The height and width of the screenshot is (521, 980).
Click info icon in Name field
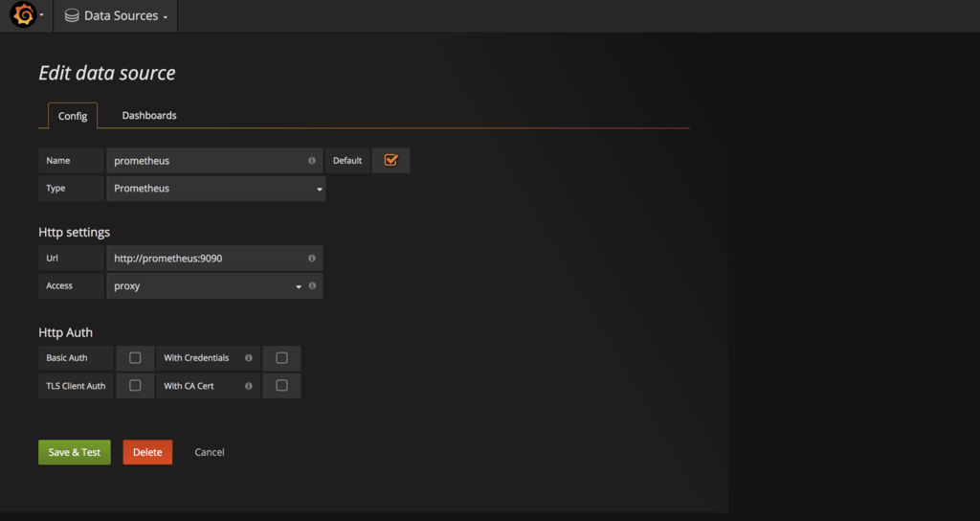coord(312,161)
